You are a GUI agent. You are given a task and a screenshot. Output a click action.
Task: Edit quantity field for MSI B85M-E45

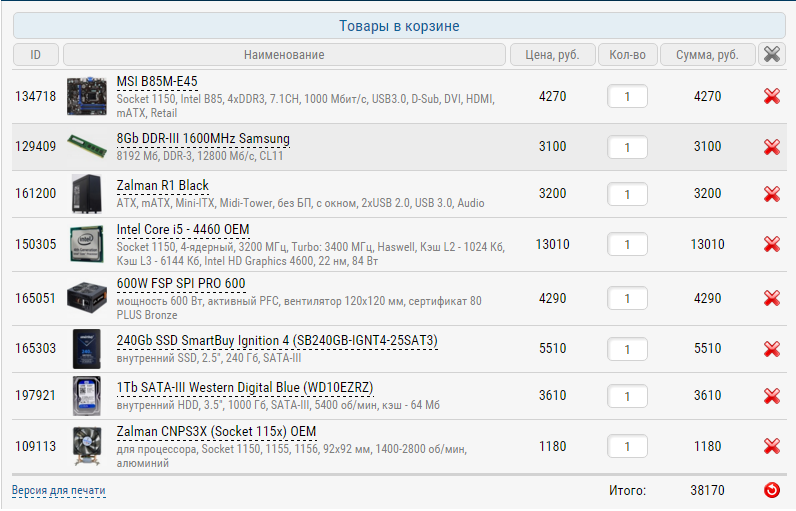[x=627, y=96]
